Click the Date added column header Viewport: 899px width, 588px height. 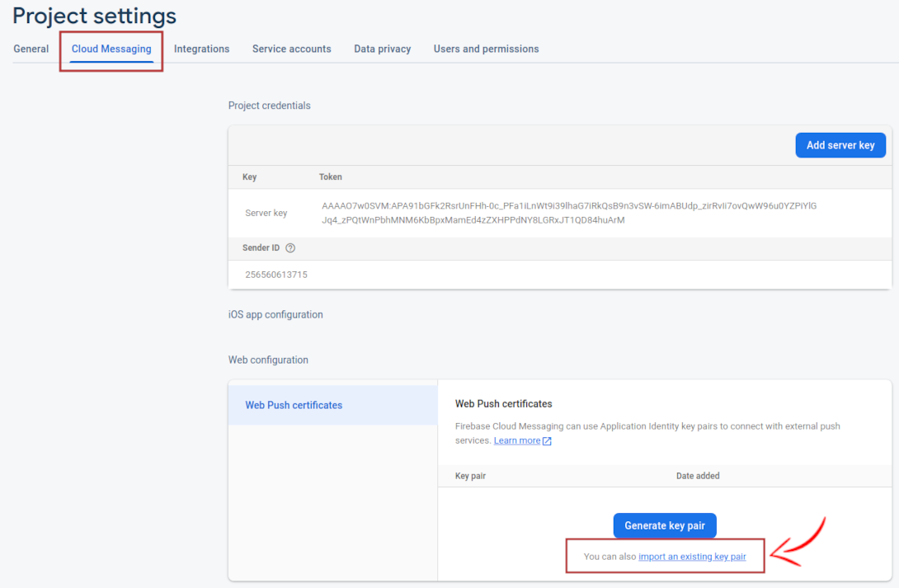(x=698, y=476)
